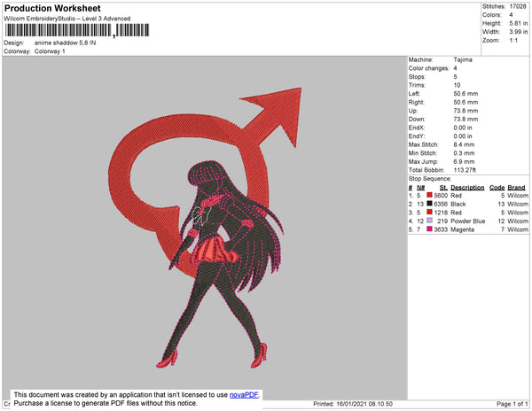Viewport: 532px width, 411px height.
Task: Select stitch count 219 in stop 4
Action: [442, 221]
